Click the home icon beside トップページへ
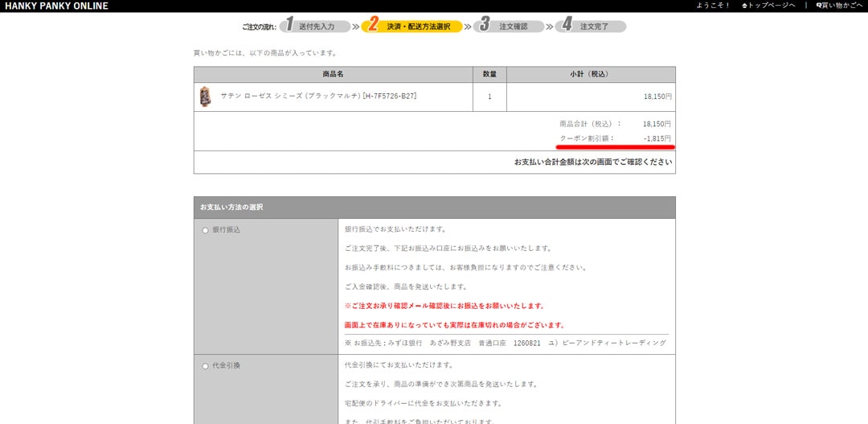 point(745,6)
